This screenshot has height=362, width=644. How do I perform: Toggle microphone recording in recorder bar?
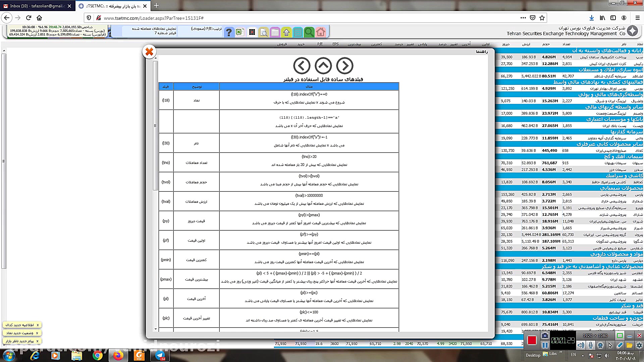[591, 345]
